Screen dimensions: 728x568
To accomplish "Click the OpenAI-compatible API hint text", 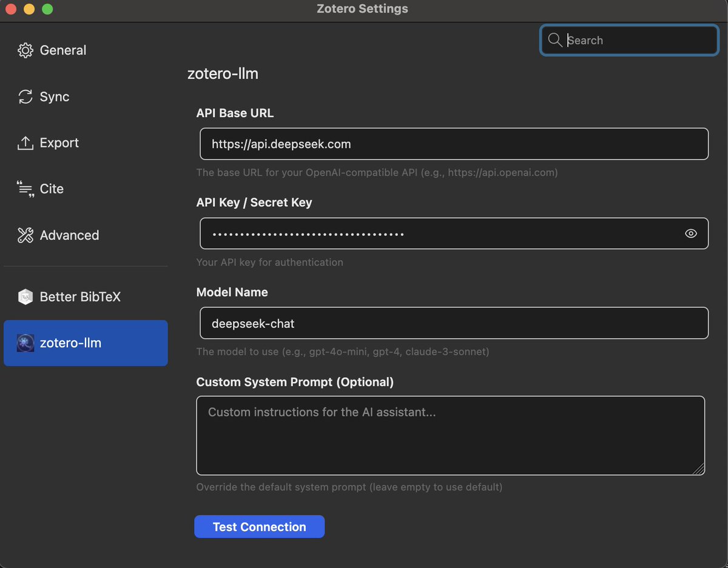I will coord(377,173).
